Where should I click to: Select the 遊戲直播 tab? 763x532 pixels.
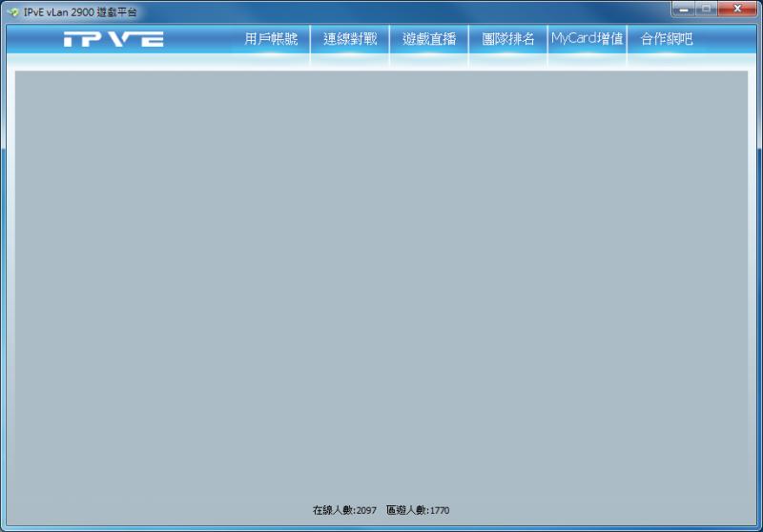click(428, 39)
